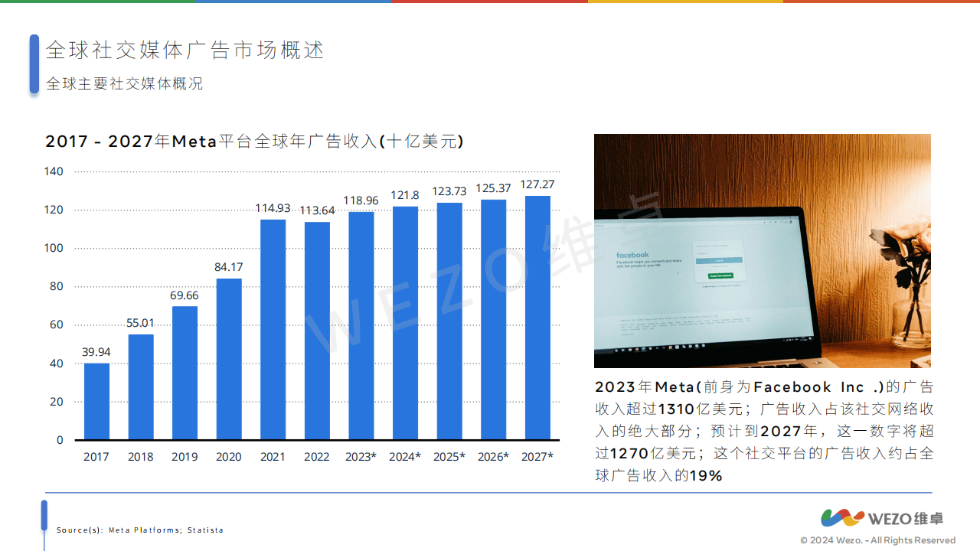Click the © 2024 Wezo. All Rights Reserved text
The height and width of the screenshot is (551, 980).
(x=878, y=540)
